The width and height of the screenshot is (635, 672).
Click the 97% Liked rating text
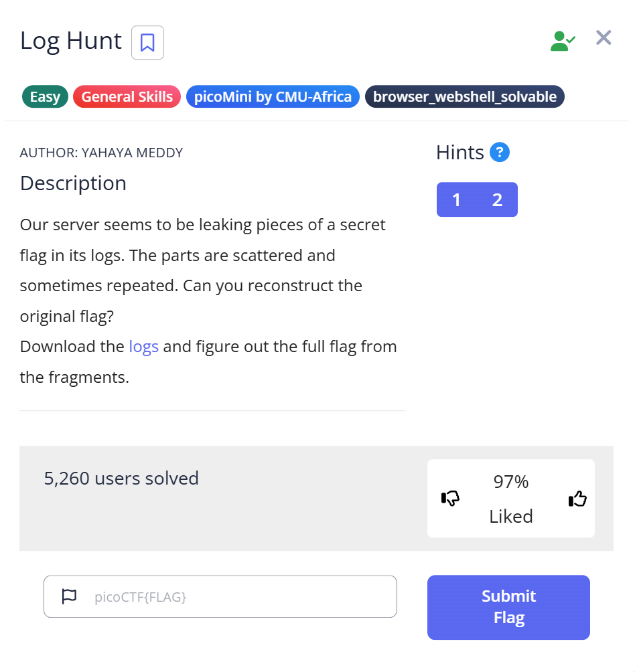pyautogui.click(x=511, y=499)
